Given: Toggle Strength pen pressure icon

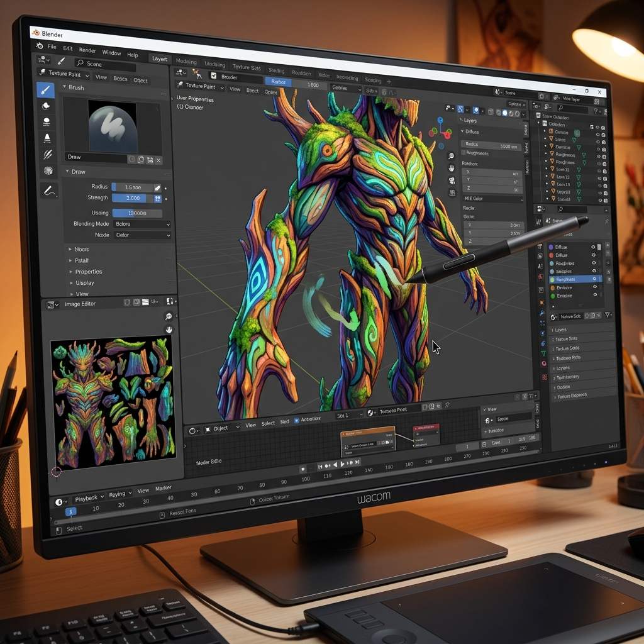Looking at the screenshot, I should click(158, 199).
